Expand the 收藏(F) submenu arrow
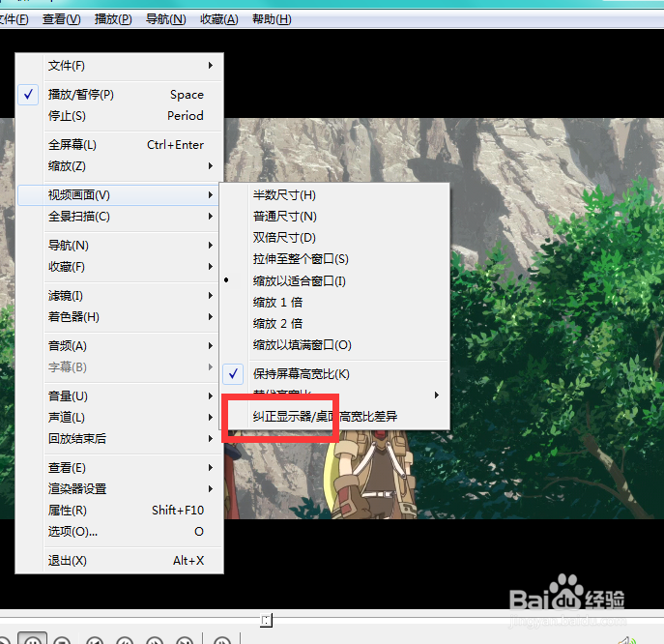The height and width of the screenshot is (644, 664). pos(211,267)
